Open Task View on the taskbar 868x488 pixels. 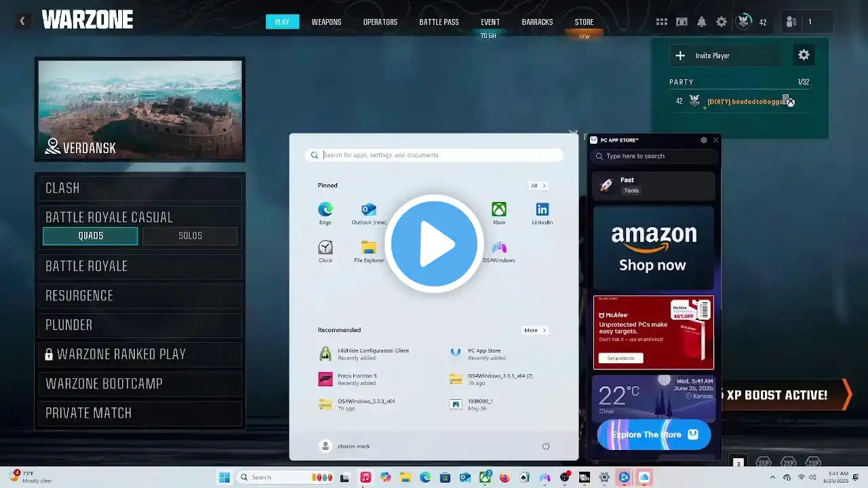(x=344, y=477)
